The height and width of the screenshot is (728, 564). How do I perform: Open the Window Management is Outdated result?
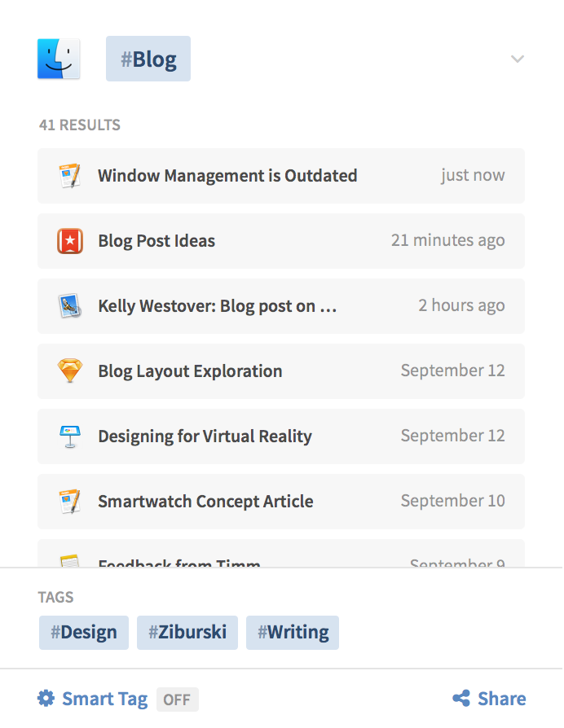click(227, 175)
